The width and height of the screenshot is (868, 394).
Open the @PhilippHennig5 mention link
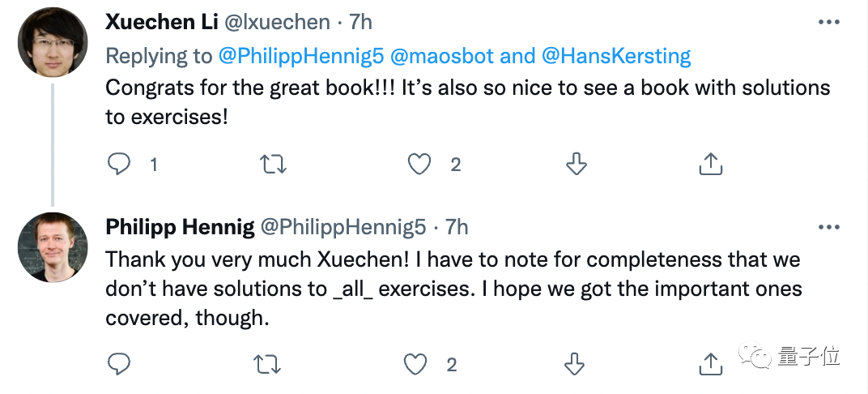tap(300, 56)
